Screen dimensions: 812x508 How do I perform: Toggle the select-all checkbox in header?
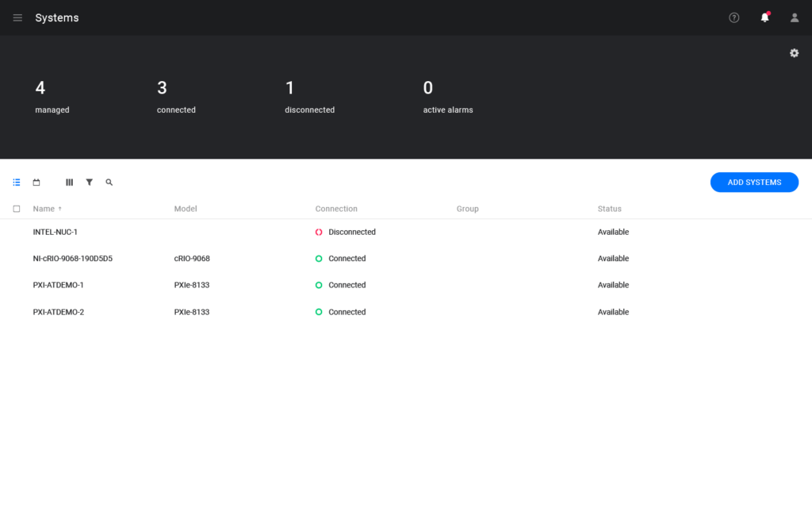(x=17, y=209)
